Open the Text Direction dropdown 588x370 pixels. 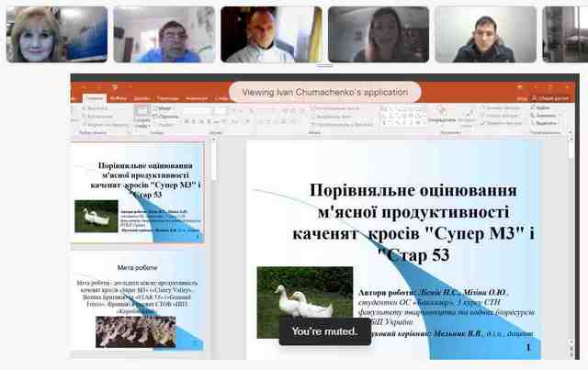[x=335, y=108]
